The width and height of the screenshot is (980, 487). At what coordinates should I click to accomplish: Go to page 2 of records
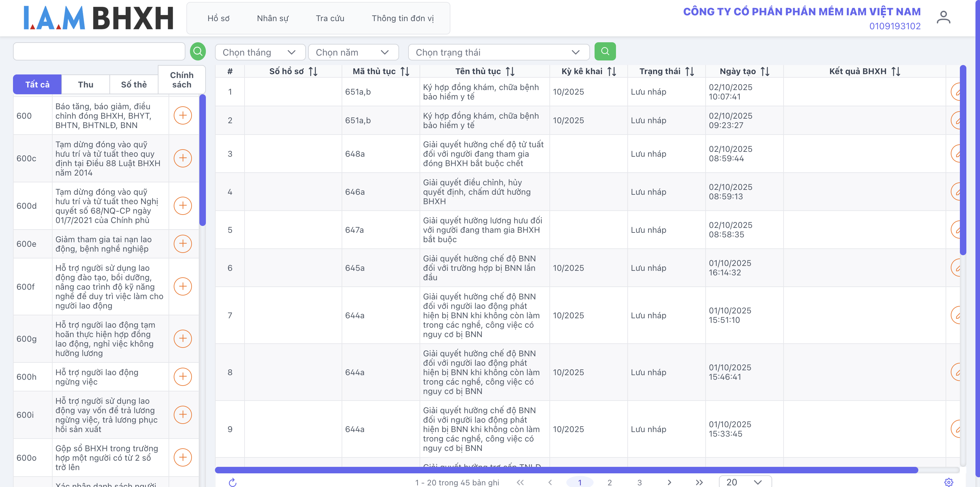pyautogui.click(x=609, y=482)
